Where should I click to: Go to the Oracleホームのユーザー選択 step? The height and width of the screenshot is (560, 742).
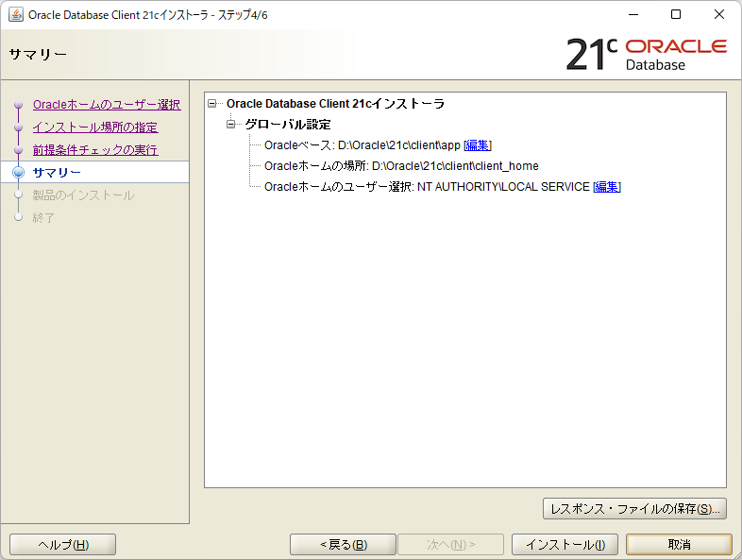pos(107,105)
